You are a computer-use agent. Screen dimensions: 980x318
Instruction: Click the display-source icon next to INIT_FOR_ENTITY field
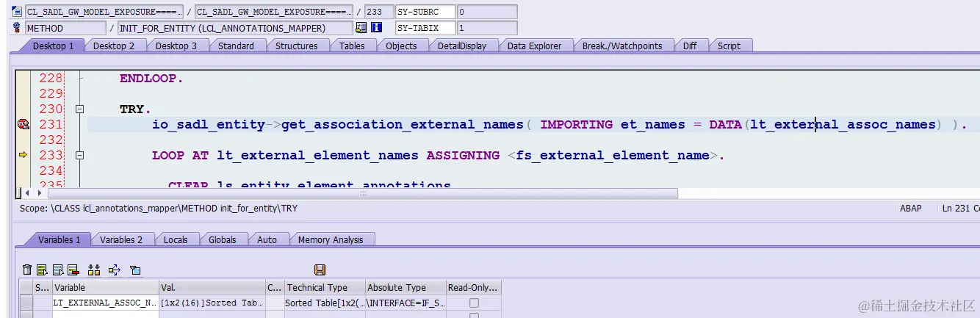click(361, 28)
